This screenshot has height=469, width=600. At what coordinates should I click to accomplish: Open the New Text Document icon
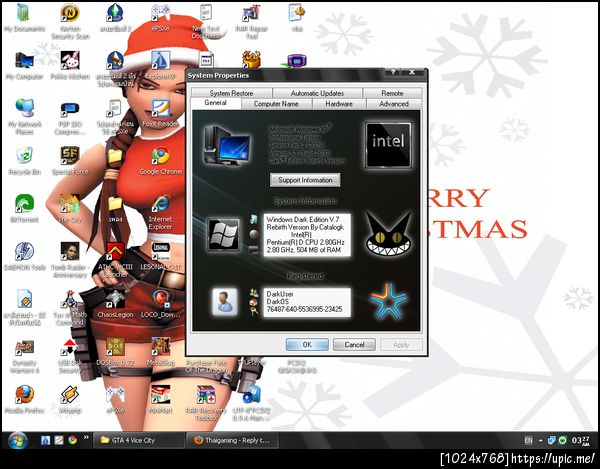[206, 21]
